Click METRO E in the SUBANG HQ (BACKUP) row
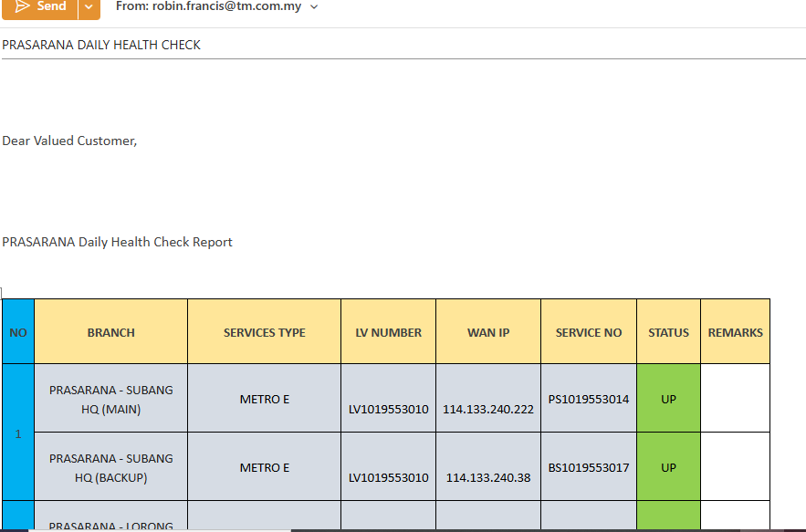 point(264,467)
